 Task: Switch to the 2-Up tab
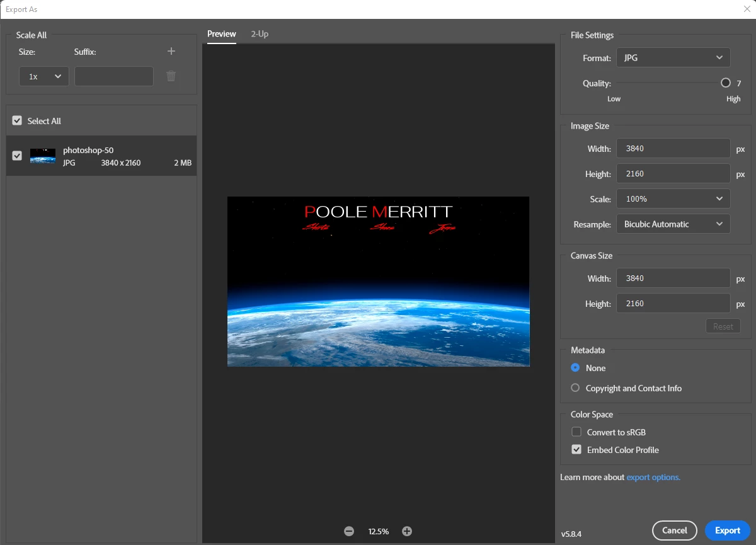[x=260, y=34]
